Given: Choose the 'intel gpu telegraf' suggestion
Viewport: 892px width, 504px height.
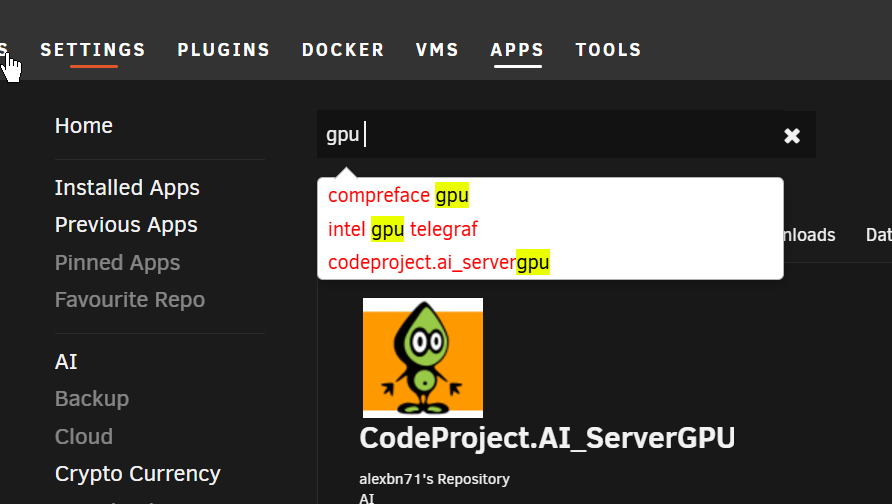Looking at the screenshot, I should 403,229.
